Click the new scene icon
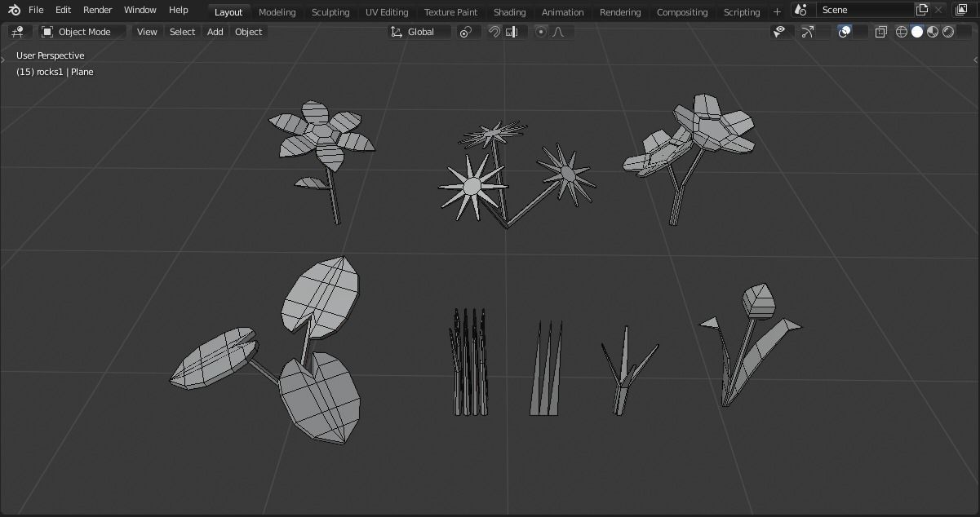980x517 pixels. pos(922,10)
